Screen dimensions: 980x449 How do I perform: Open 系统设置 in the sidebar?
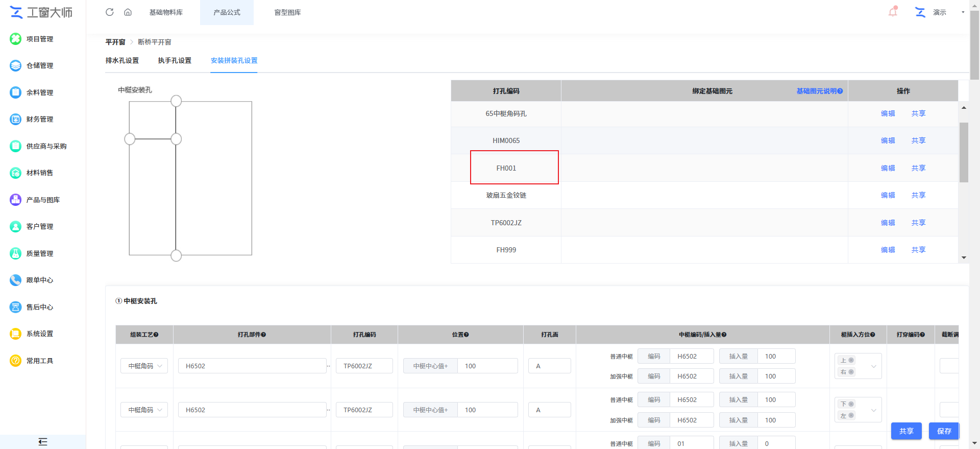click(x=39, y=334)
